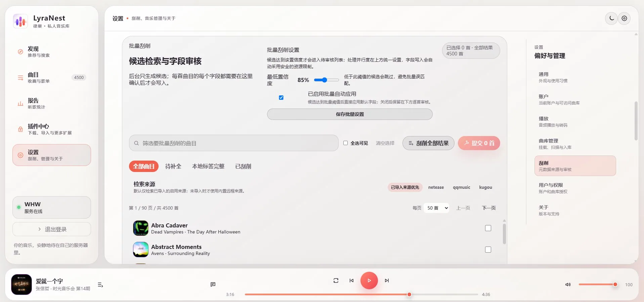
Task: Click 刮削全部结果 button
Action: (x=428, y=143)
